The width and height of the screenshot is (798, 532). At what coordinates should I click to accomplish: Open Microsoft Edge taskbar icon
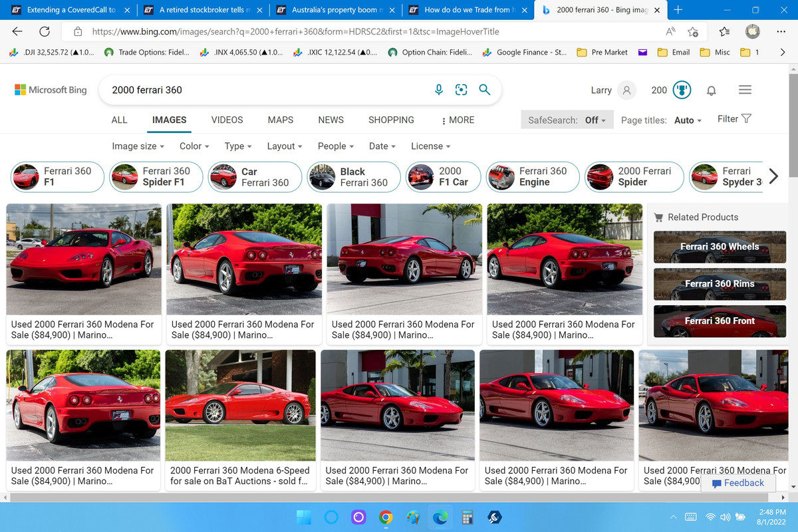(440, 517)
